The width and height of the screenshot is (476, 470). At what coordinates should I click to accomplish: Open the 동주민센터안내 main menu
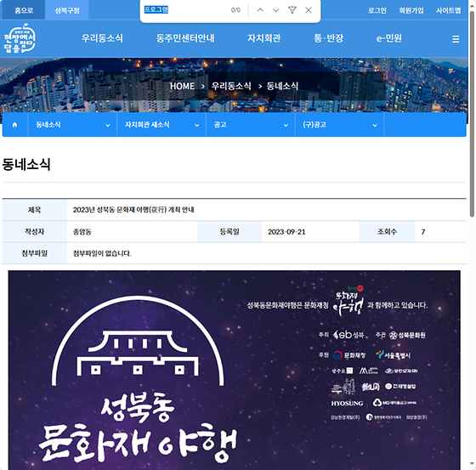[x=185, y=38]
